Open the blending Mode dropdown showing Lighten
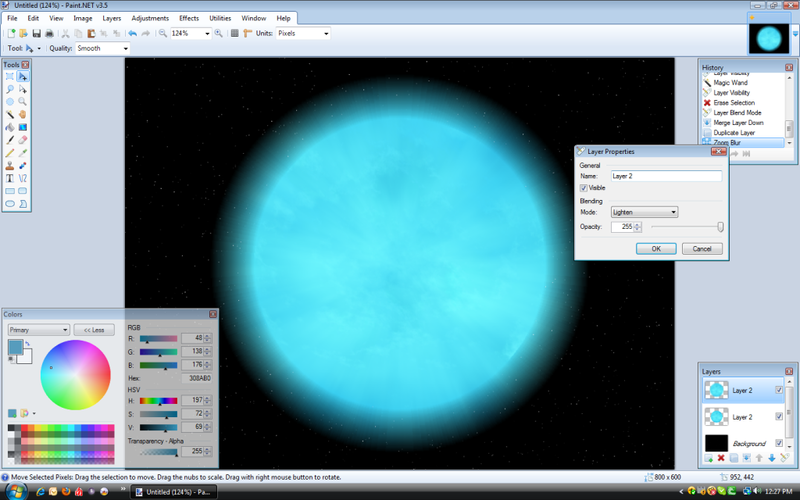Image resolution: width=800 pixels, height=500 pixels. pyautogui.click(x=644, y=212)
